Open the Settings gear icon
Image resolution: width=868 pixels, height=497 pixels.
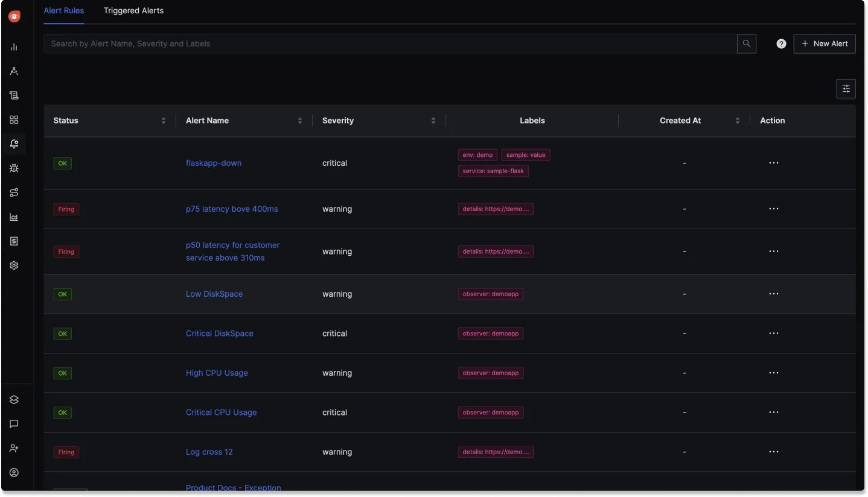(x=14, y=265)
